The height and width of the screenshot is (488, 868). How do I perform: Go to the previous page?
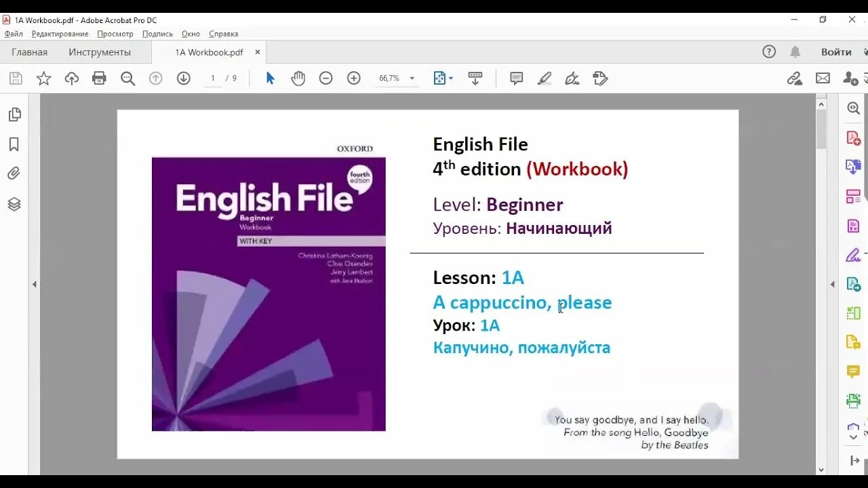coord(156,79)
